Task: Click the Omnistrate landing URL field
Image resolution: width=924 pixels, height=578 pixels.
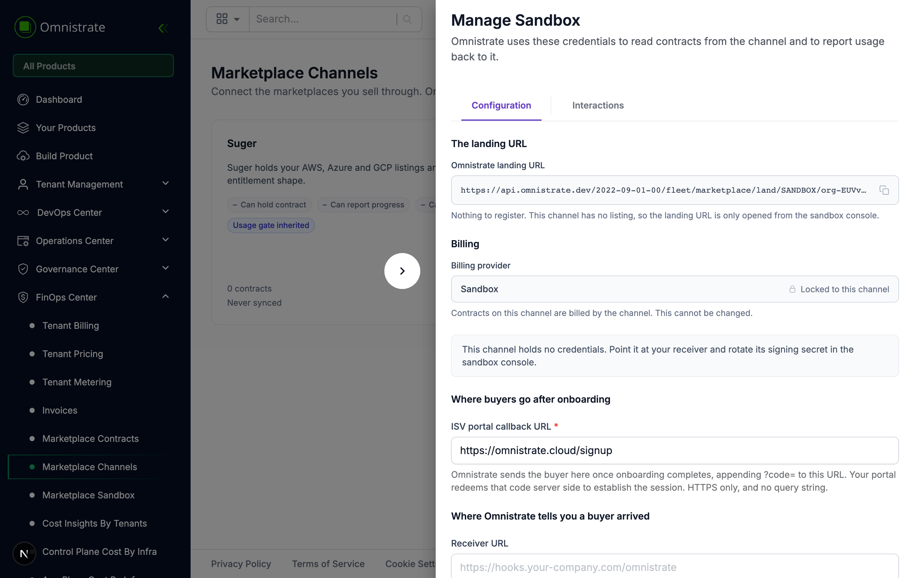Action: pyautogui.click(x=675, y=190)
